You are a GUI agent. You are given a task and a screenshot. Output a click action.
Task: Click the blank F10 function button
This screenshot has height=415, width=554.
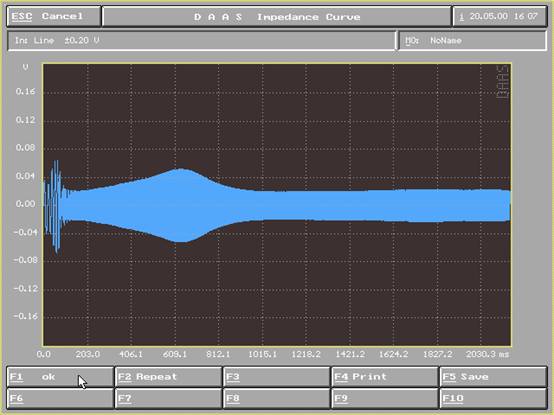point(494,398)
